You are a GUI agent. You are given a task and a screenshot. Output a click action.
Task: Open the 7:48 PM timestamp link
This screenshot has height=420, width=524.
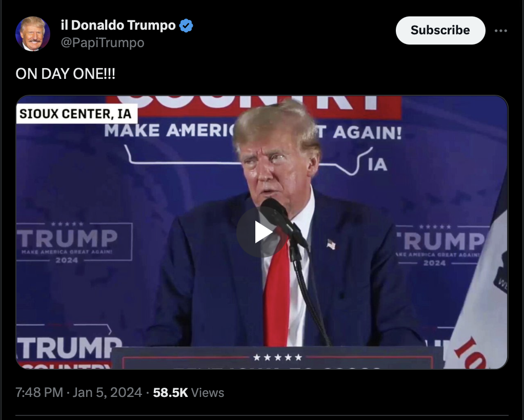39,393
